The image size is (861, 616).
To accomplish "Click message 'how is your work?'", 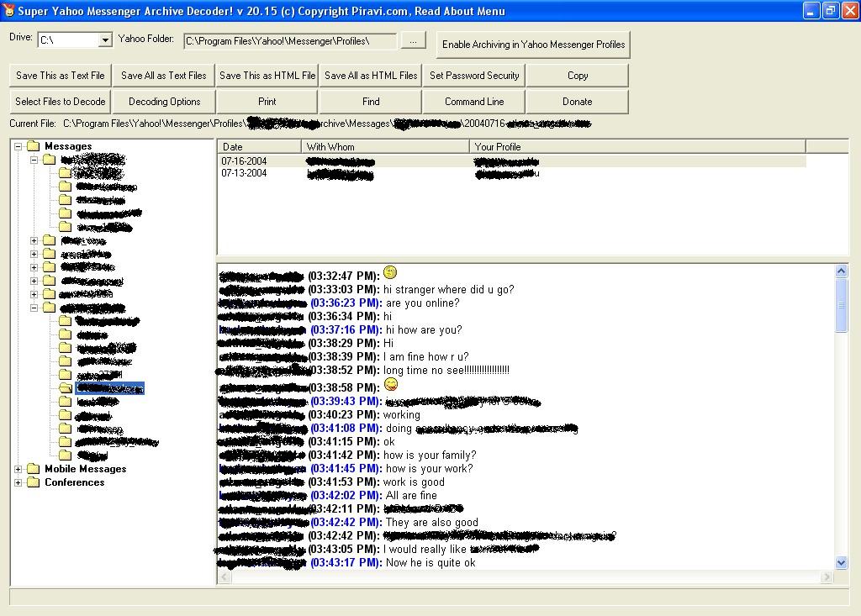I will pos(430,468).
